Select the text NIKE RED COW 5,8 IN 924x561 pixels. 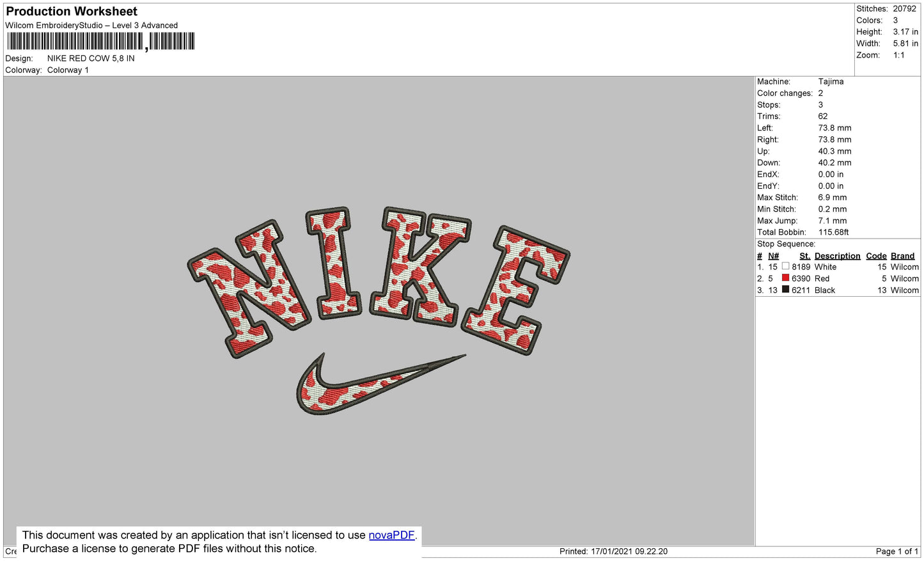(x=91, y=58)
